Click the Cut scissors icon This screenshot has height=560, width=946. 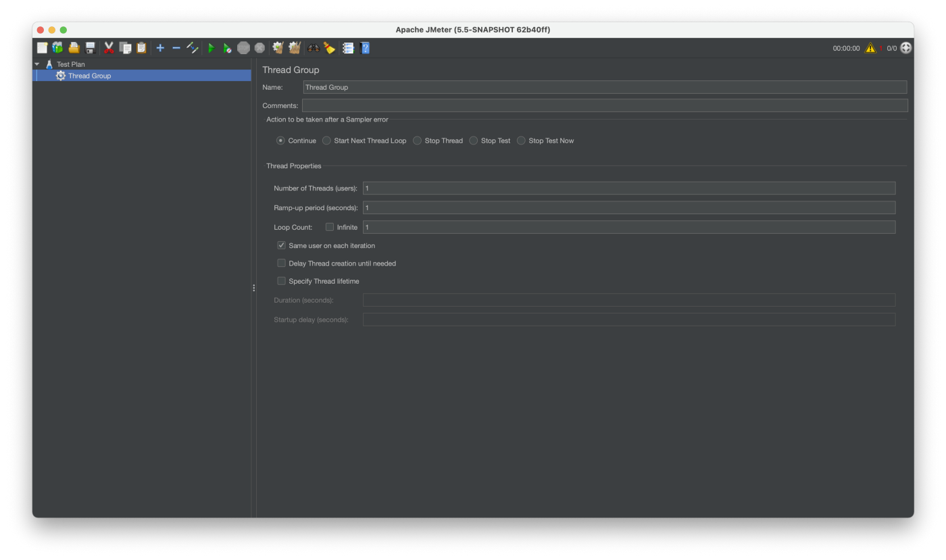pos(109,48)
